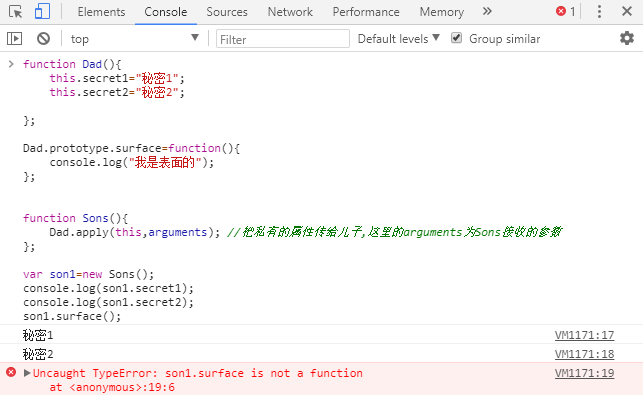Close the DevTools panel

[627, 11]
